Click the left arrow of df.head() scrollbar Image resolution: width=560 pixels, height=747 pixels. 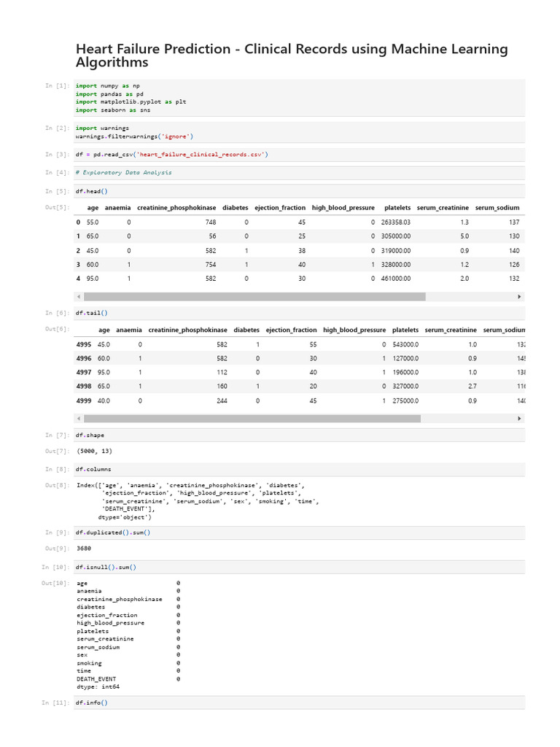79,297
